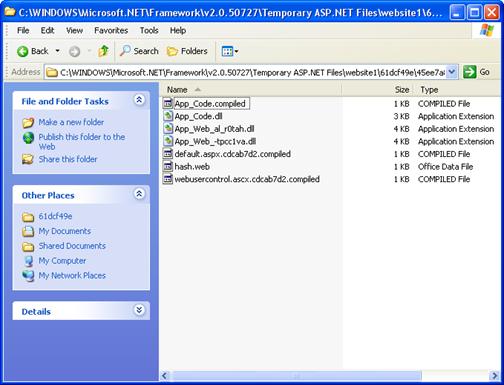Click the Windows flag logo icon

[487, 31]
